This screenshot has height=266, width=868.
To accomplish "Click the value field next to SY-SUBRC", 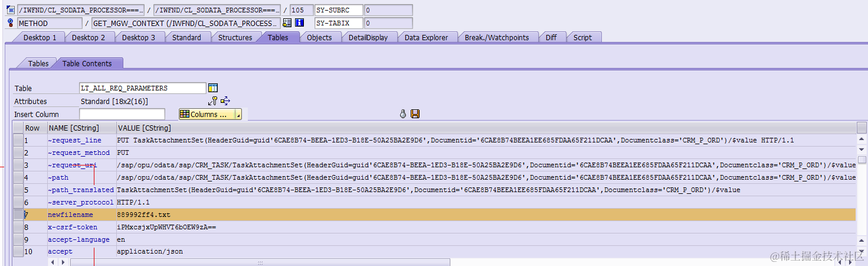I will pyautogui.click(x=388, y=10).
